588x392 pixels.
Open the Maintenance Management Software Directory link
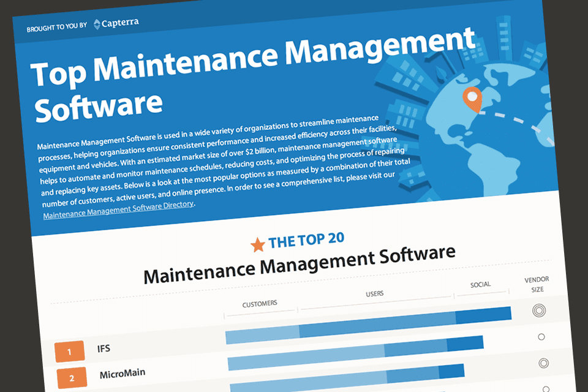[118, 210]
